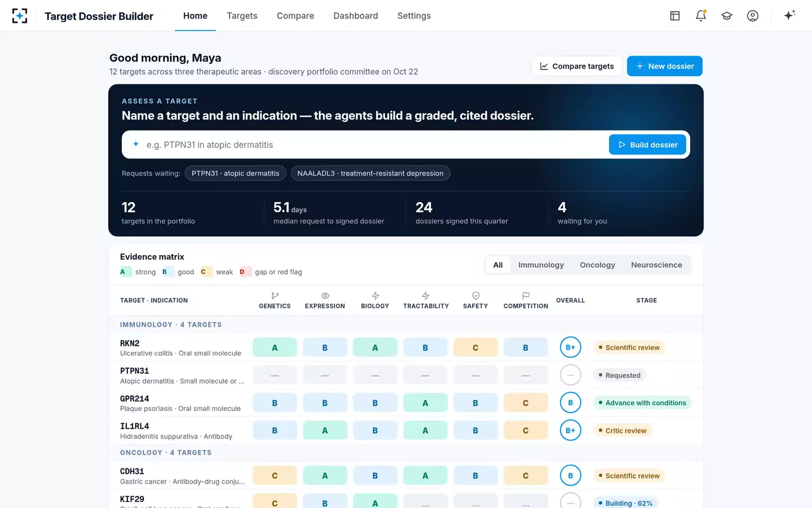This screenshot has width=812, height=508.
Task: Open the layout panel icon in header
Action: click(675, 16)
